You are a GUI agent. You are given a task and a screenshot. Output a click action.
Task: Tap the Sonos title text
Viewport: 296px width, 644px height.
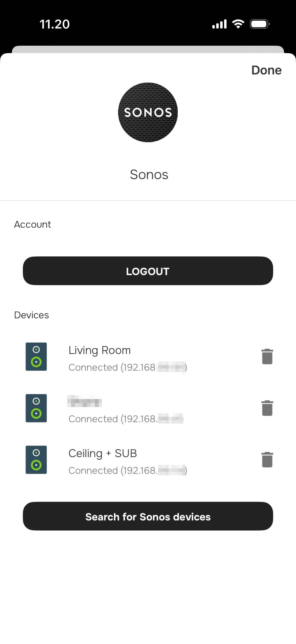point(149,174)
